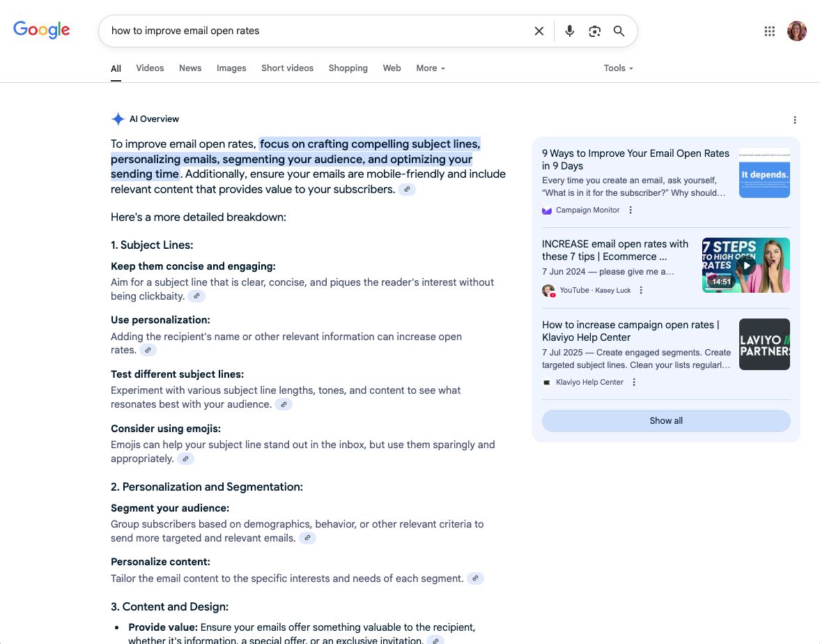The width and height of the screenshot is (820, 644).
Task: Click the Klaviyo Help Center favicon
Action: tap(547, 383)
